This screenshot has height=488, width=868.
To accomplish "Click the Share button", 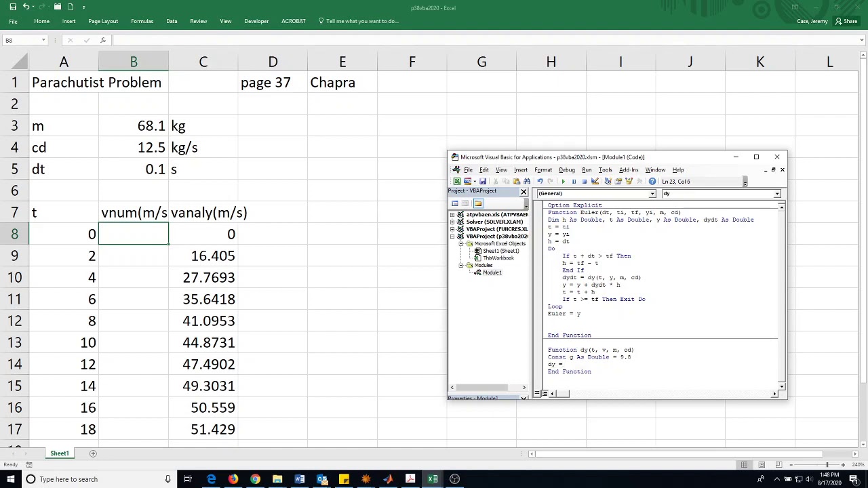I will [x=846, y=21].
